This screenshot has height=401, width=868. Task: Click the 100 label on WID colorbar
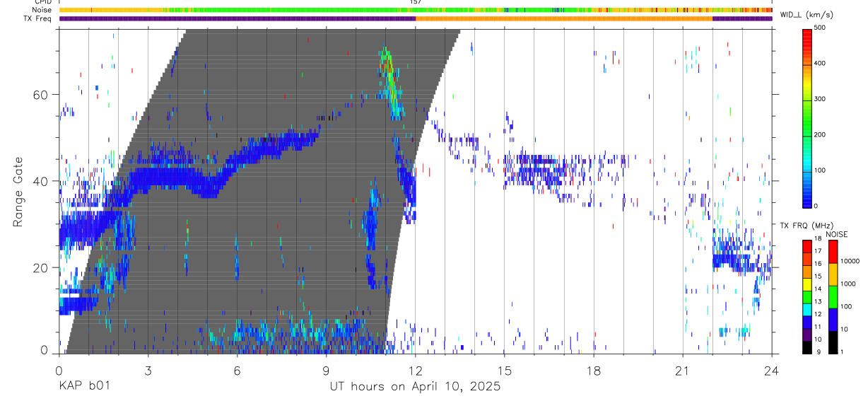(x=820, y=170)
